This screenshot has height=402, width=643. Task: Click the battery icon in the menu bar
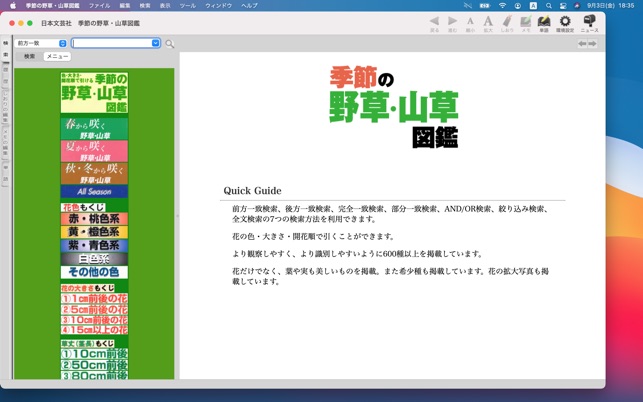485,5
